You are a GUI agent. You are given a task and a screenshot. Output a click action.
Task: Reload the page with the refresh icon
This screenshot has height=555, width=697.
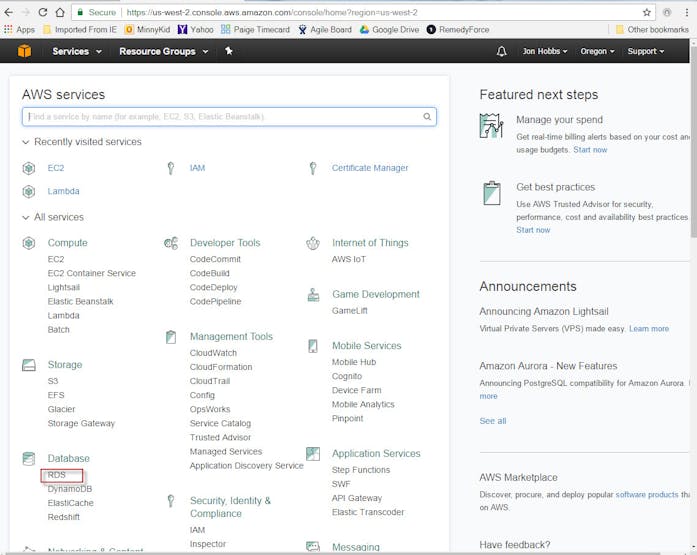43,12
